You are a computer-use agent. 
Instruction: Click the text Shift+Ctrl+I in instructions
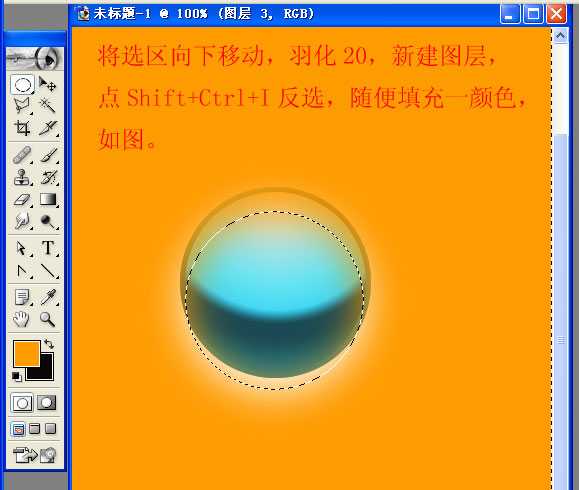[x=198, y=98]
